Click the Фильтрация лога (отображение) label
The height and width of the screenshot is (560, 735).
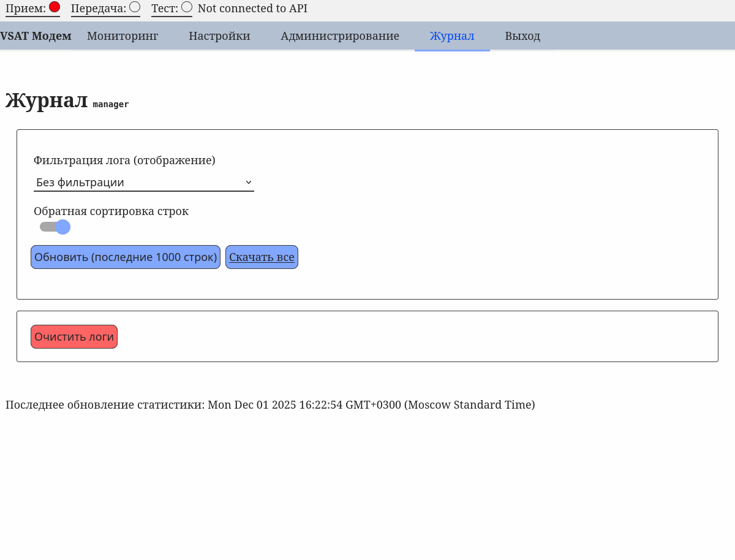coord(124,161)
